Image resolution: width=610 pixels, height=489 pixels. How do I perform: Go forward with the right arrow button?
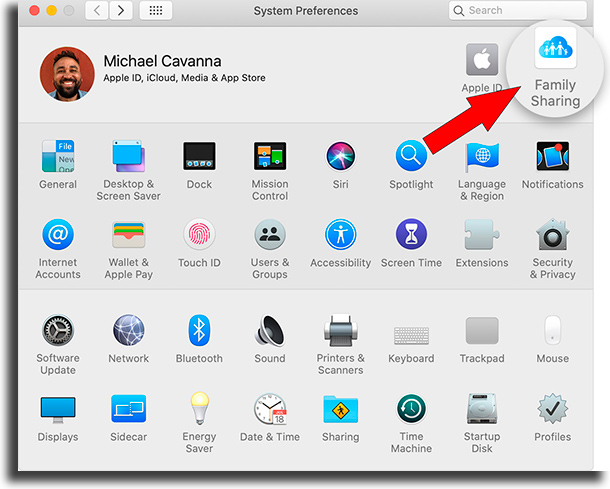pyautogui.click(x=121, y=11)
